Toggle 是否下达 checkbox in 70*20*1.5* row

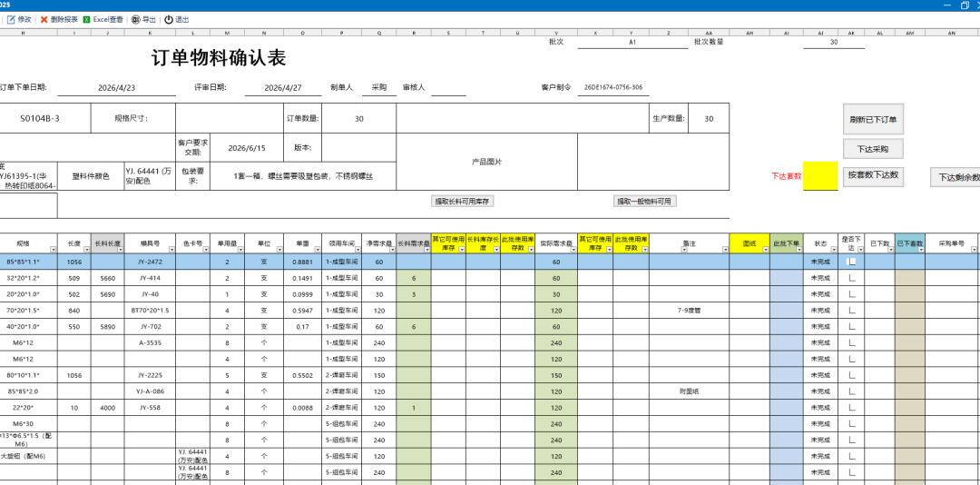coord(850,311)
